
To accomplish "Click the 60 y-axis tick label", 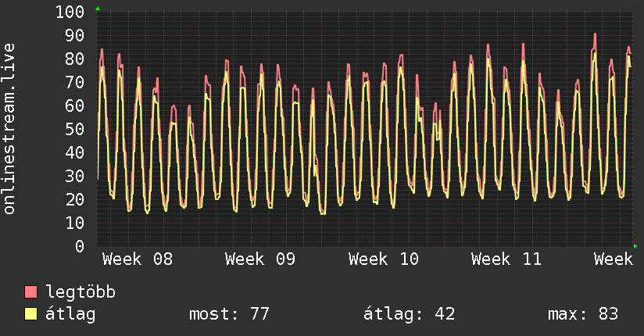I will 75,106.
